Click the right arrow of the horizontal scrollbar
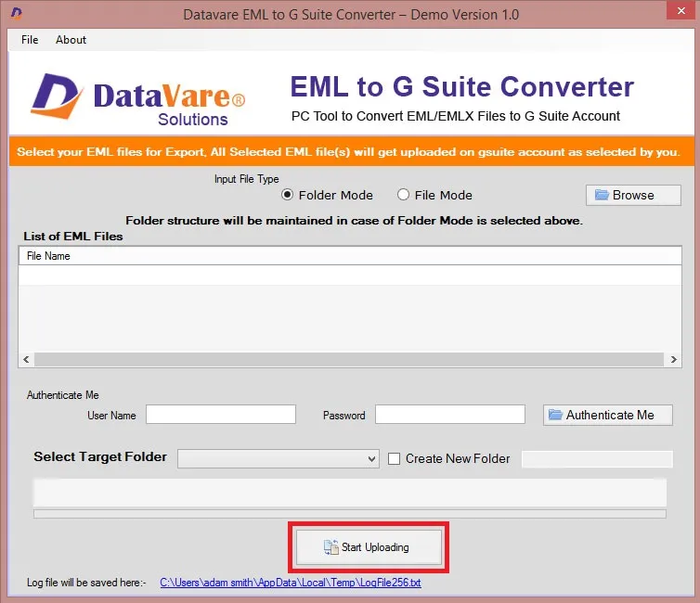 click(673, 360)
